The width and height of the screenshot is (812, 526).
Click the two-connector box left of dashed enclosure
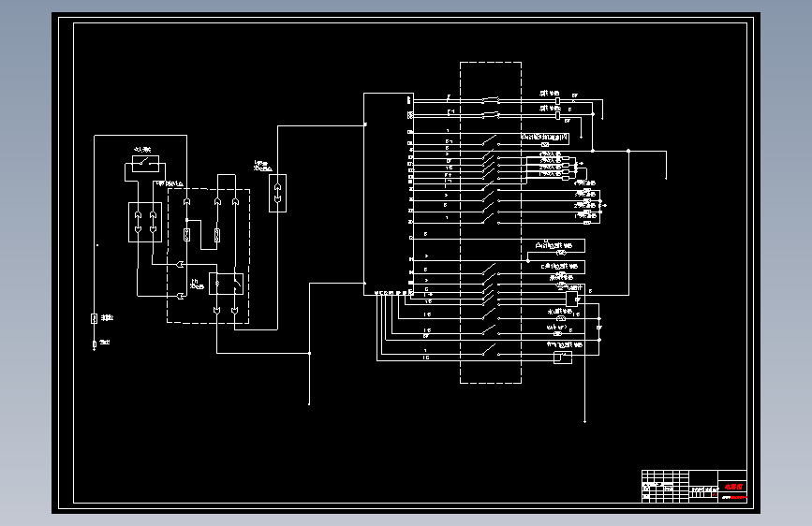[x=145, y=222]
